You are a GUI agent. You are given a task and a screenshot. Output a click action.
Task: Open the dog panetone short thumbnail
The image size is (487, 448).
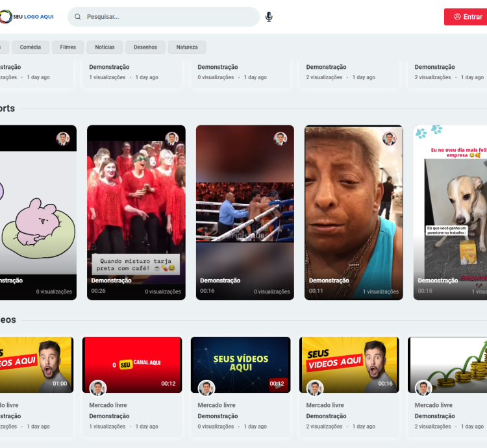(x=451, y=214)
